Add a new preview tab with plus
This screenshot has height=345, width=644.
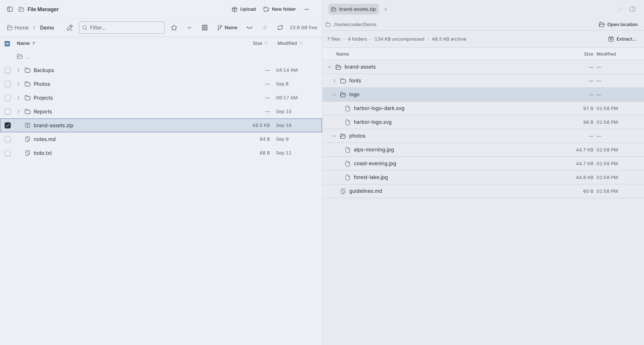pos(385,9)
